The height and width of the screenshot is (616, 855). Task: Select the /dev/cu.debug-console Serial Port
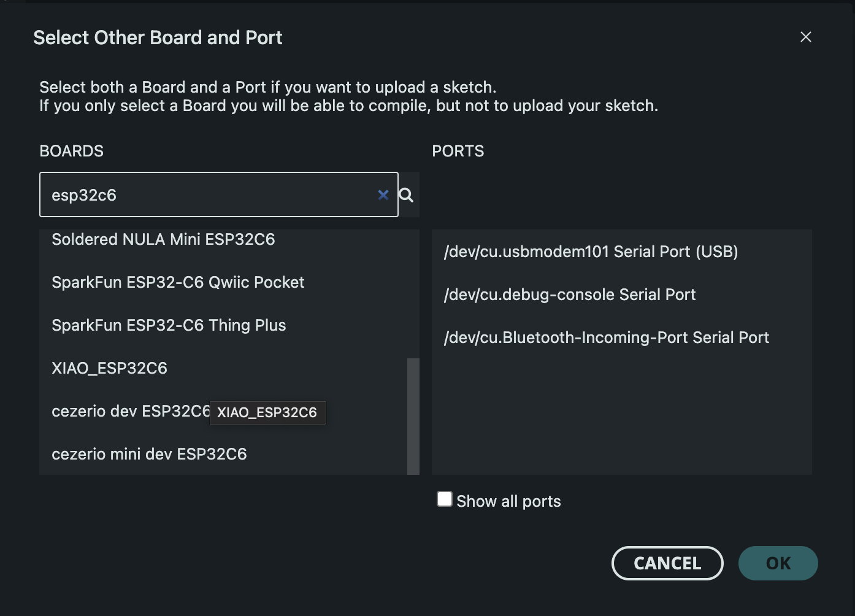pos(570,295)
